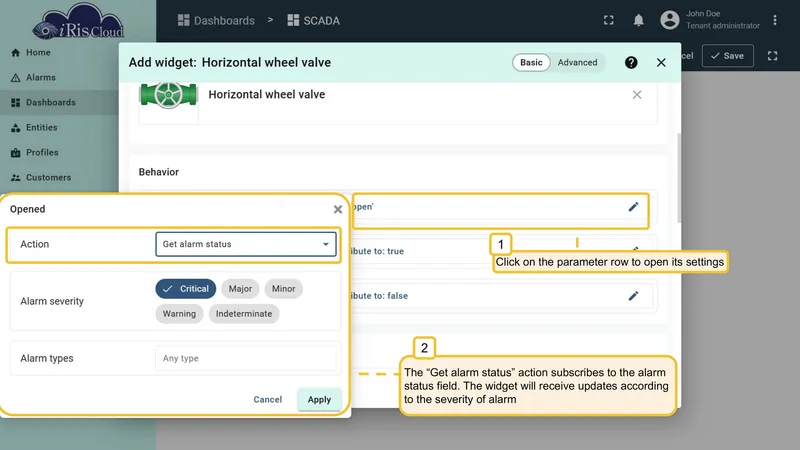
Task: Click the iRisCloud logo
Action: [x=78, y=21]
